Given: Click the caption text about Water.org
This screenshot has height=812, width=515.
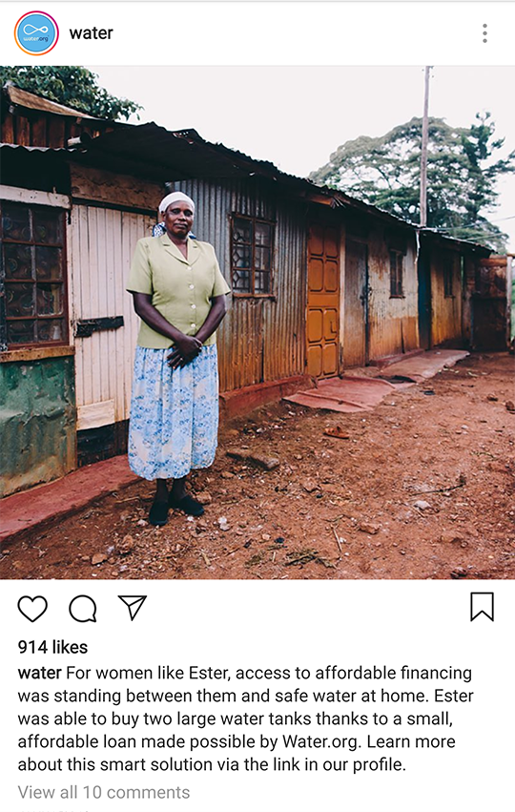Looking at the screenshot, I should [x=245, y=718].
